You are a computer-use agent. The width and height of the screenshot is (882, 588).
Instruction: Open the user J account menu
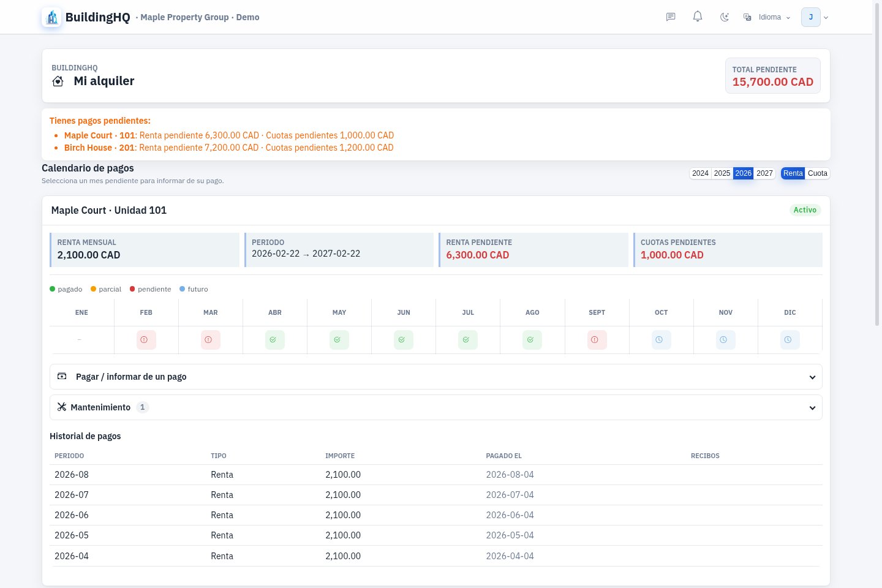coord(815,17)
